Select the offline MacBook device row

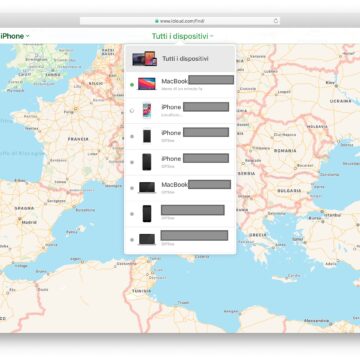[180, 188]
